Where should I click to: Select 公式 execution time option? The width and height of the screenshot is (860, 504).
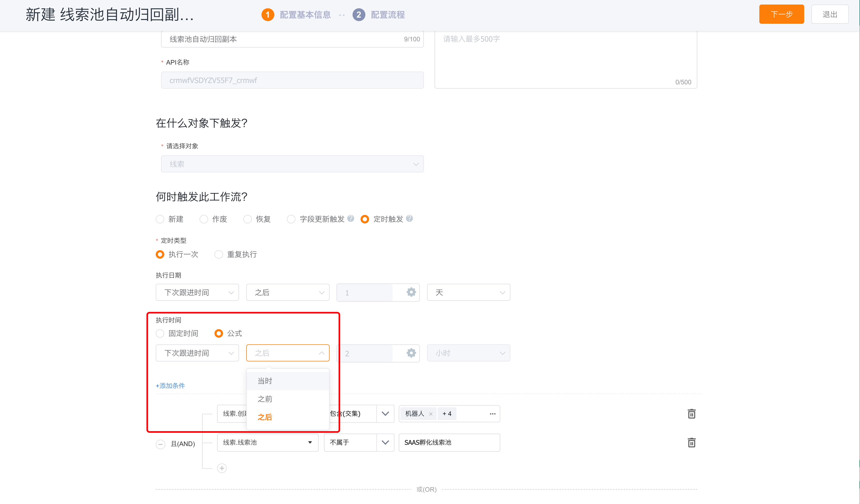pyautogui.click(x=219, y=333)
